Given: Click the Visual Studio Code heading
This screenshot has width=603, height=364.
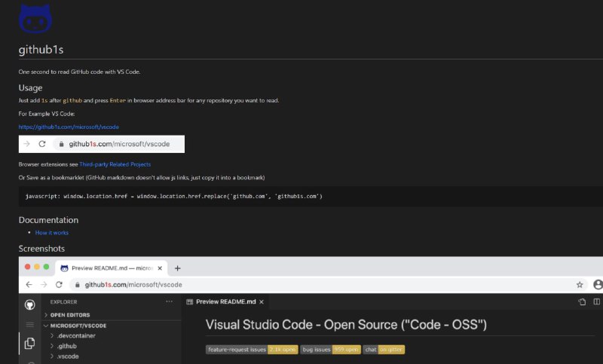Looking at the screenshot, I should click(x=346, y=325).
